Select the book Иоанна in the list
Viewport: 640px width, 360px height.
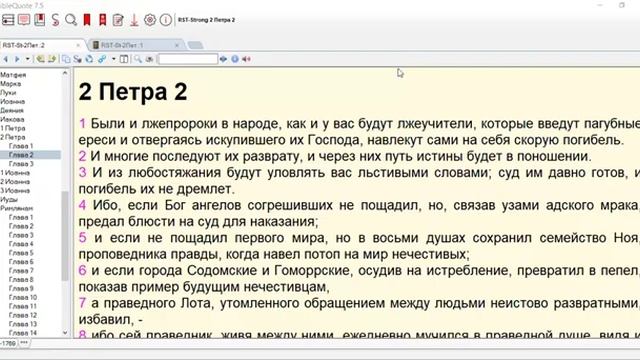(13, 102)
